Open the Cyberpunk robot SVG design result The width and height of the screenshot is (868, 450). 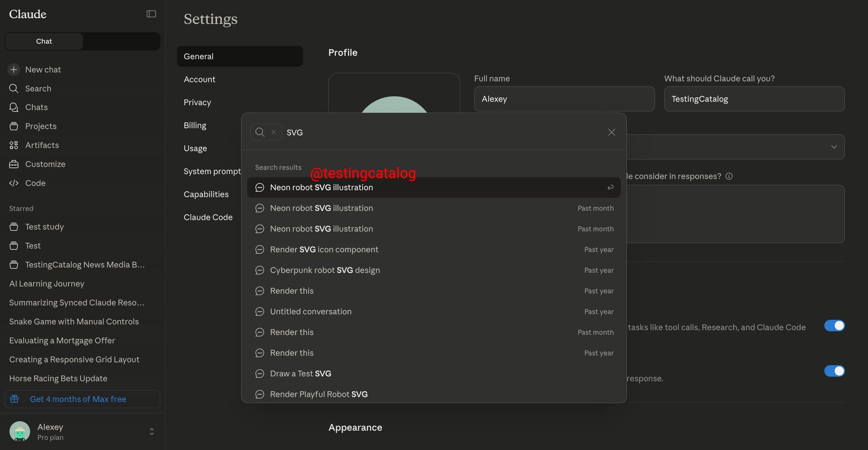[434, 270]
